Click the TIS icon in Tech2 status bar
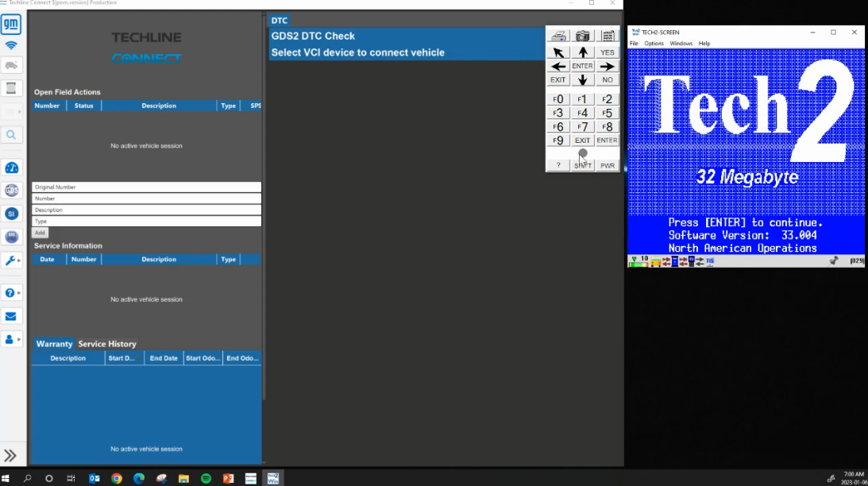Viewport: 868px width, 486px height. (710, 260)
